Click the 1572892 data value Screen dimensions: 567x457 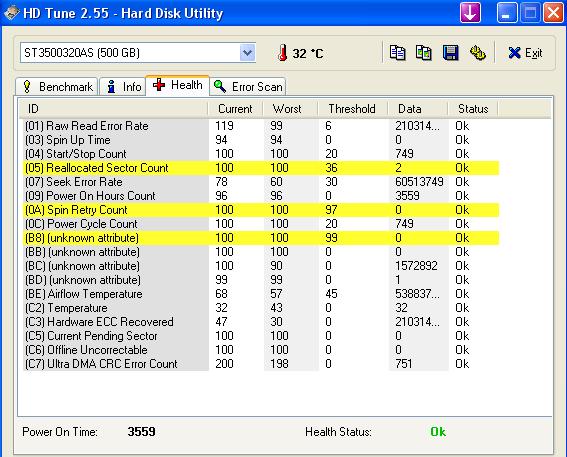click(416, 266)
